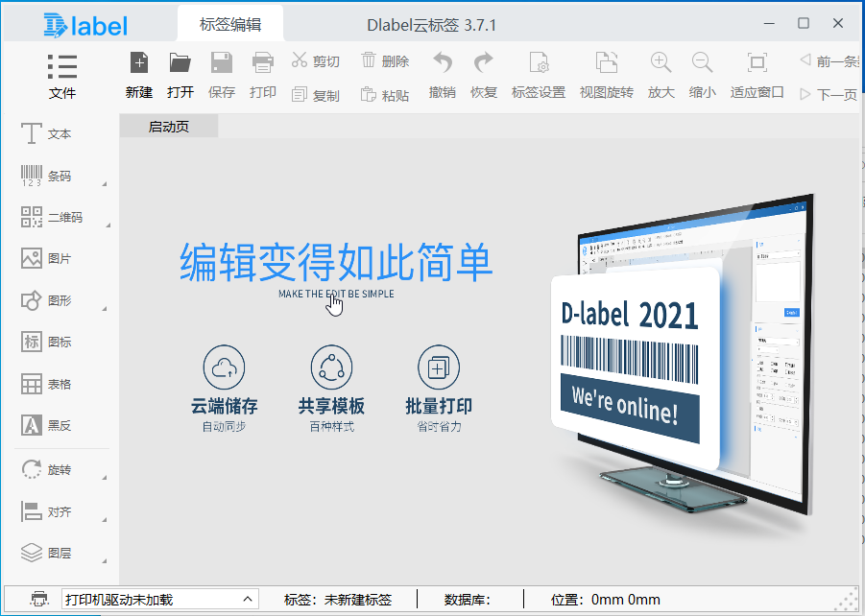Select the 旋转 rotate tool
The height and width of the screenshot is (616, 865).
tap(46, 470)
